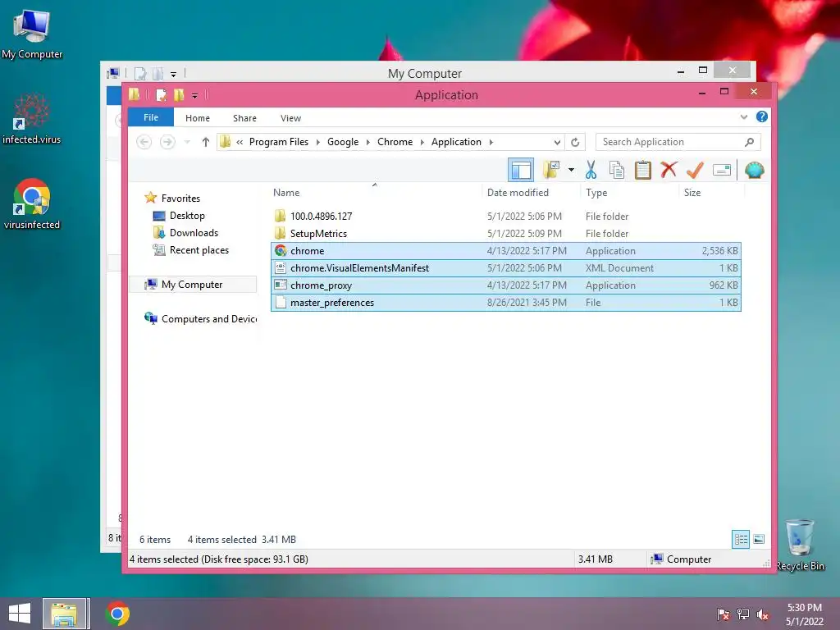Copy selected files with copy icon
Image resolution: width=840 pixels, height=630 pixels.
tap(617, 171)
